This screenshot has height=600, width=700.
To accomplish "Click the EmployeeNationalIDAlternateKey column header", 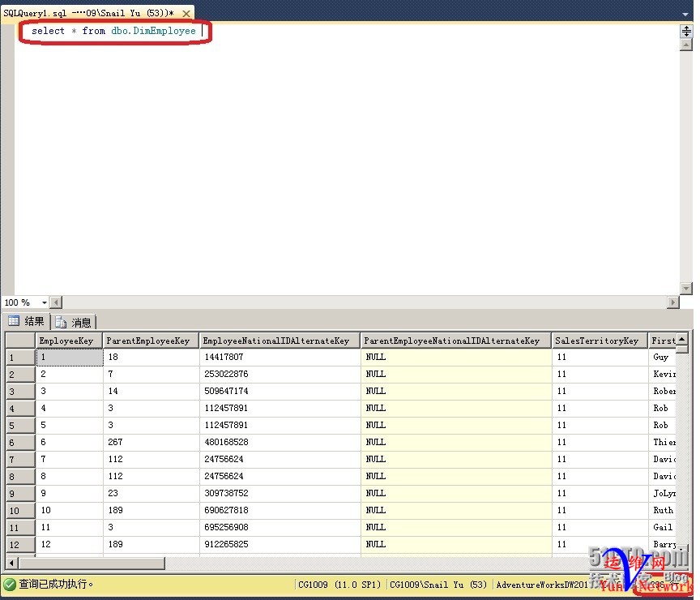I will click(x=280, y=341).
